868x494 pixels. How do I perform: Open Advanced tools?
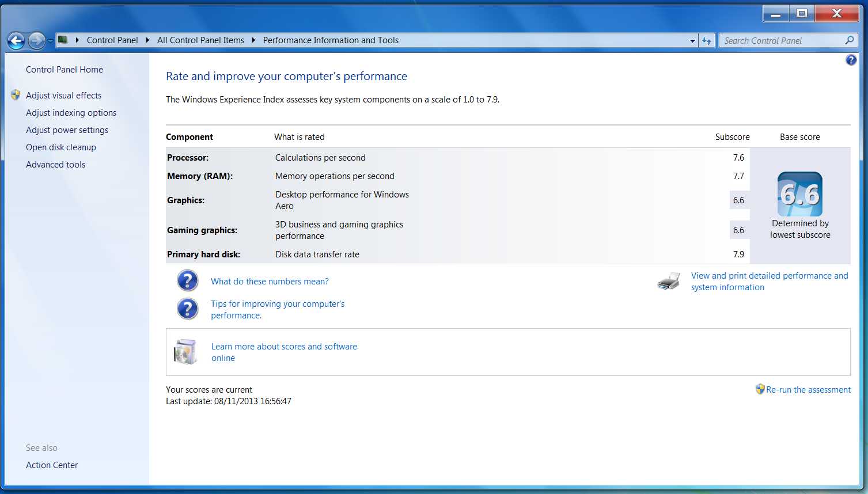click(x=55, y=165)
